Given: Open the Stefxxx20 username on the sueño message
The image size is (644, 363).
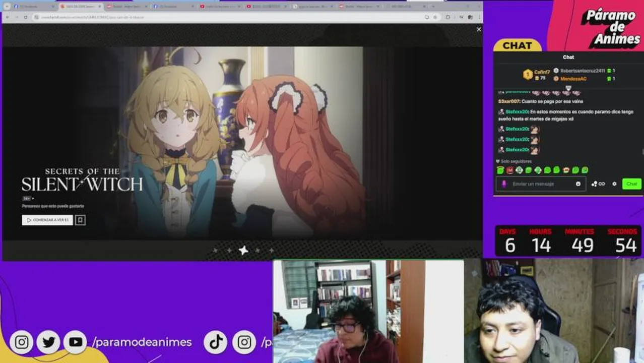Looking at the screenshot, I should click(517, 111).
